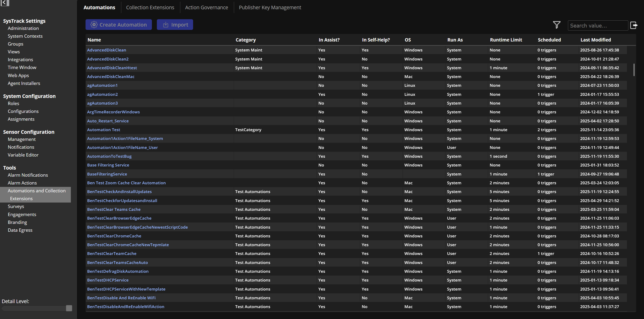Click the table's vertical scrollbar
644x319 pixels.
click(x=634, y=70)
